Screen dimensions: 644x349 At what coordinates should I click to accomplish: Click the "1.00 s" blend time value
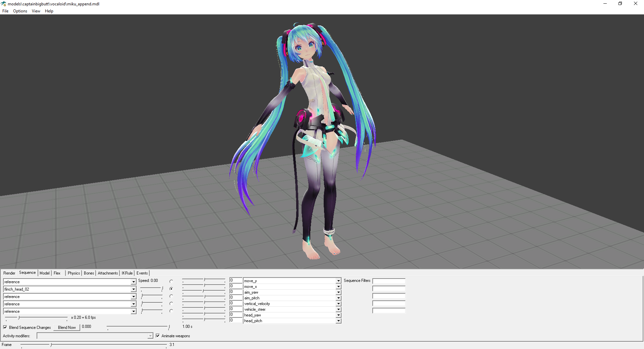(187, 327)
